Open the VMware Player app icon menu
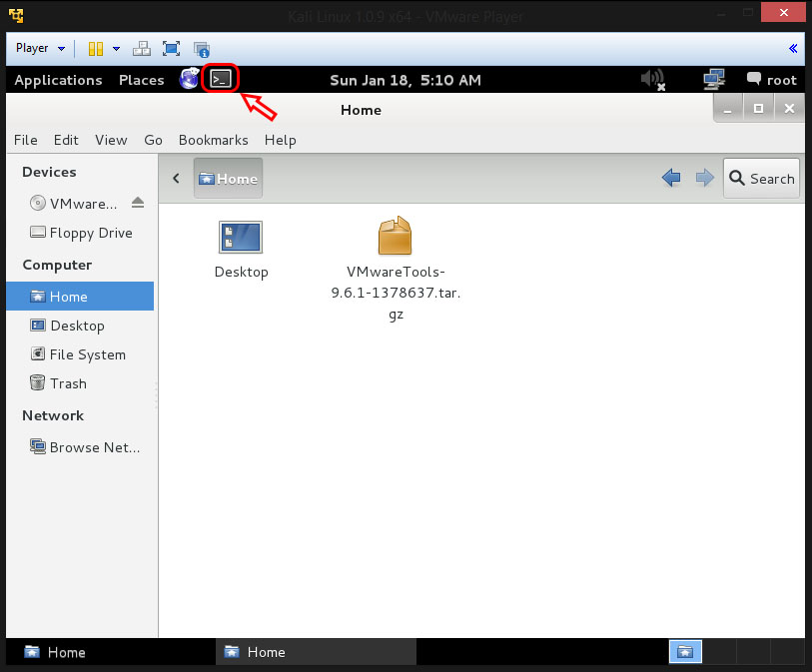This screenshot has width=812, height=672. point(16,16)
